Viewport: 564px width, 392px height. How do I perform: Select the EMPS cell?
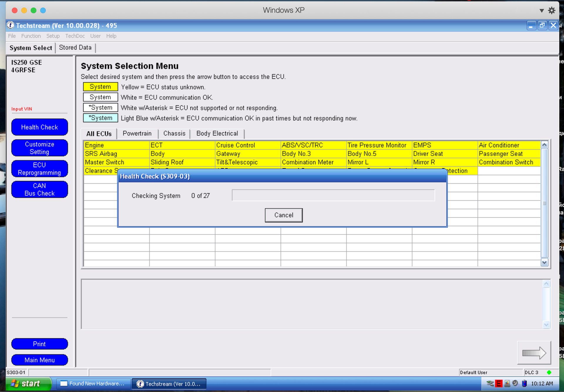point(445,145)
